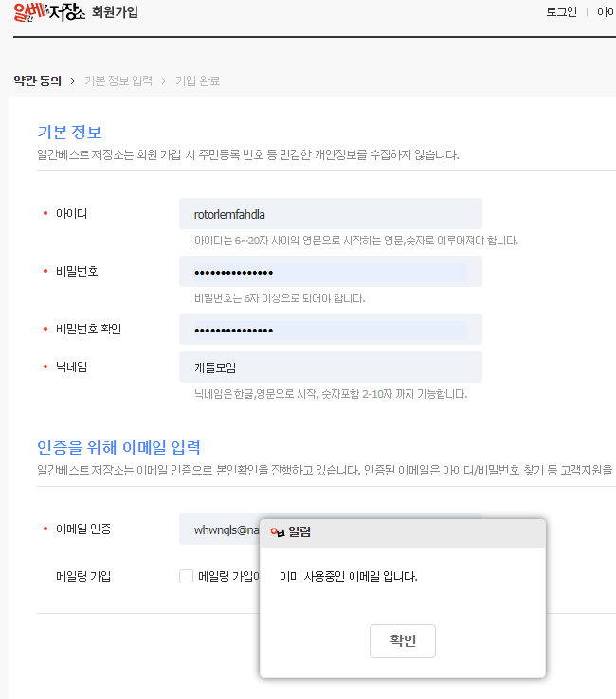Viewport: 616px width, 699px height.
Task: Click the 메일링 가입 row label
Action: [83, 576]
